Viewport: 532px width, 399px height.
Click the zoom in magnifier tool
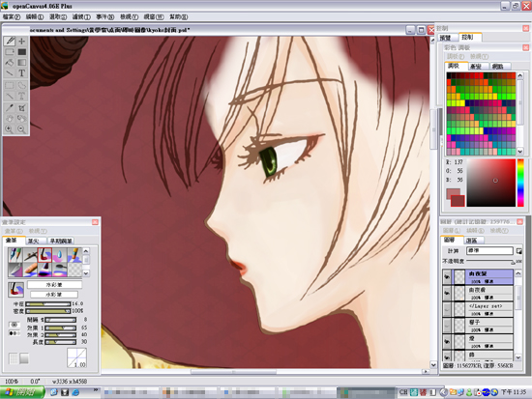tap(10, 129)
